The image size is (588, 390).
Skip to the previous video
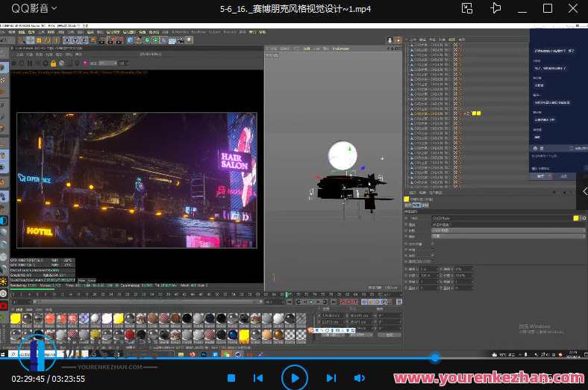[258, 378]
